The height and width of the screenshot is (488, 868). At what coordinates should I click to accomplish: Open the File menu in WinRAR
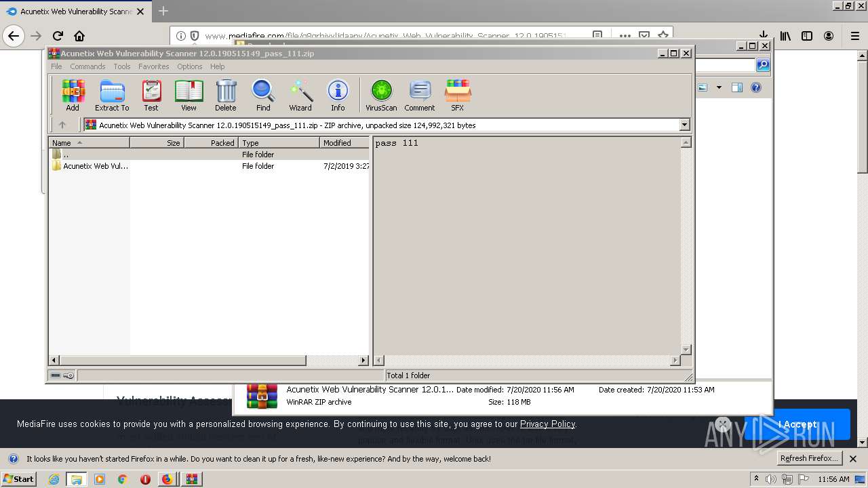point(56,66)
